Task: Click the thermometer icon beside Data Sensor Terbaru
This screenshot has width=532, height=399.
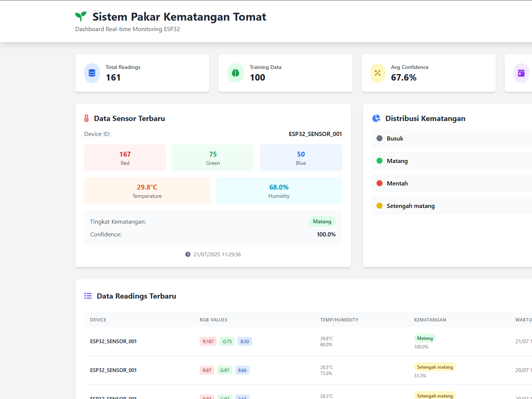Action: click(x=87, y=118)
